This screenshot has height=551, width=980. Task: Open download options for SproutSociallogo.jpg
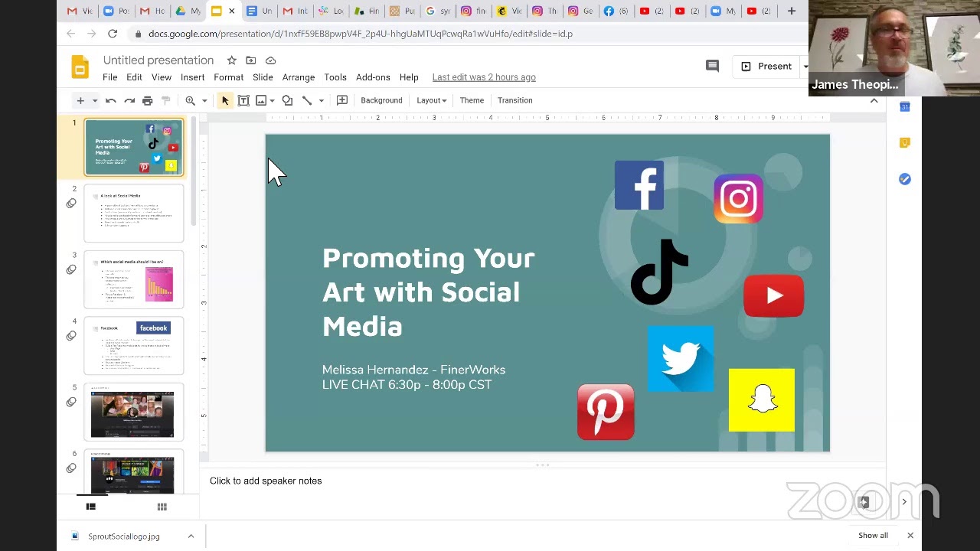191,536
